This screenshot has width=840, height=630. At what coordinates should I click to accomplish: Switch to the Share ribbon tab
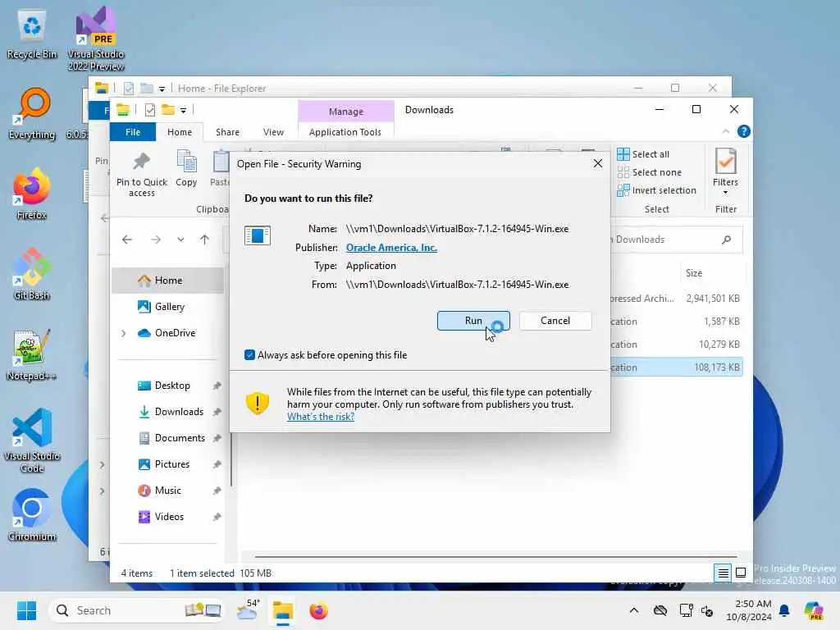(227, 132)
